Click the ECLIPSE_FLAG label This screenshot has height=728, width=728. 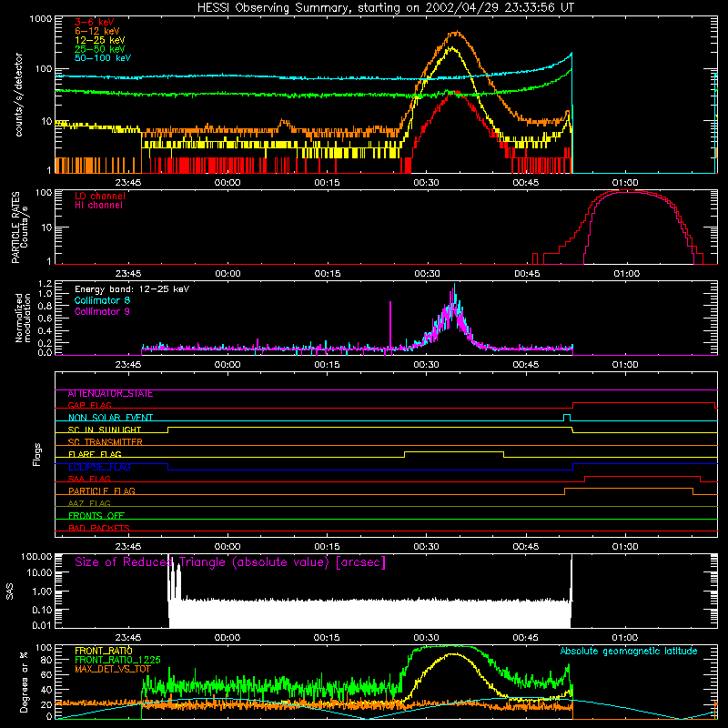pos(99,467)
